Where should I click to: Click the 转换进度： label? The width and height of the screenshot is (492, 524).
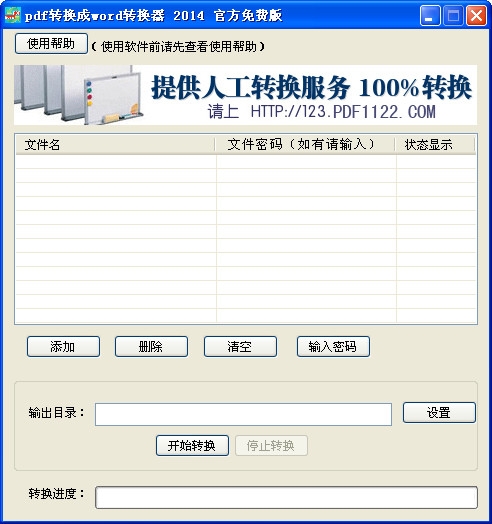tap(56, 494)
